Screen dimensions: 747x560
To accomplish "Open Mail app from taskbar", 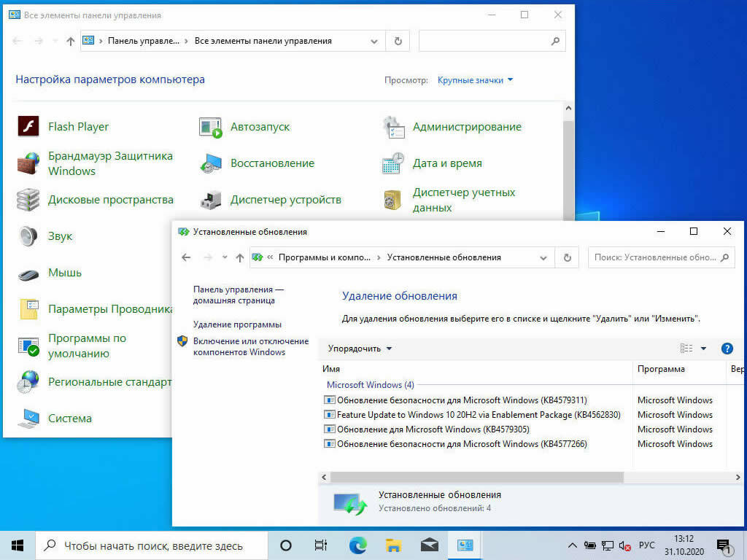I will pyautogui.click(x=429, y=545).
